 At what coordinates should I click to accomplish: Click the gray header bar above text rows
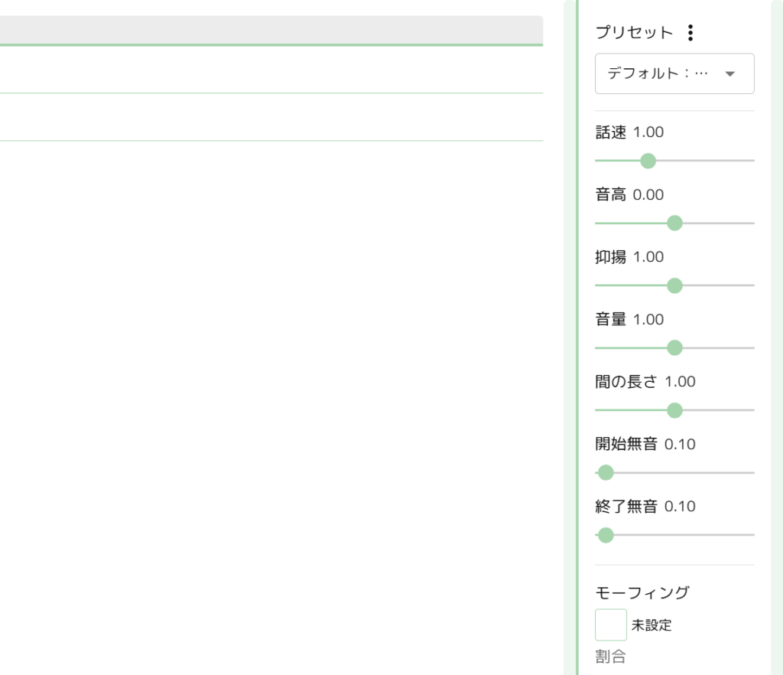pyautogui.click(x=271, y=30)
